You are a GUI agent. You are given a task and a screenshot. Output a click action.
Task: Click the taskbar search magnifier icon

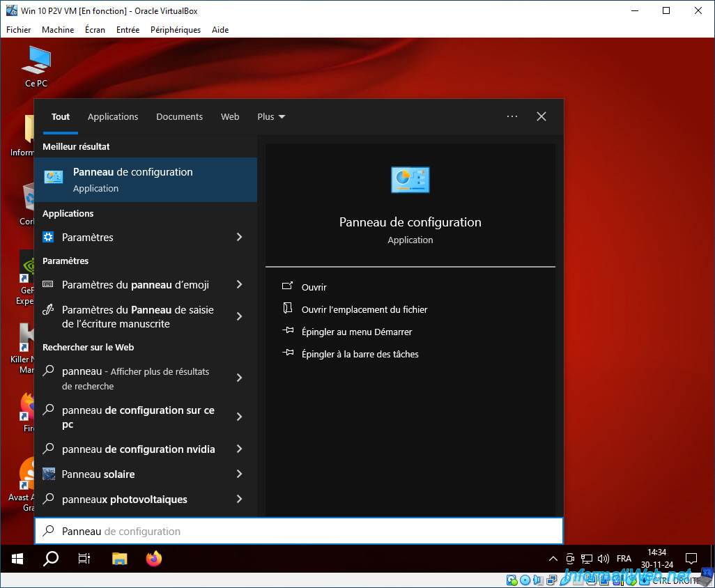[51, 558]
